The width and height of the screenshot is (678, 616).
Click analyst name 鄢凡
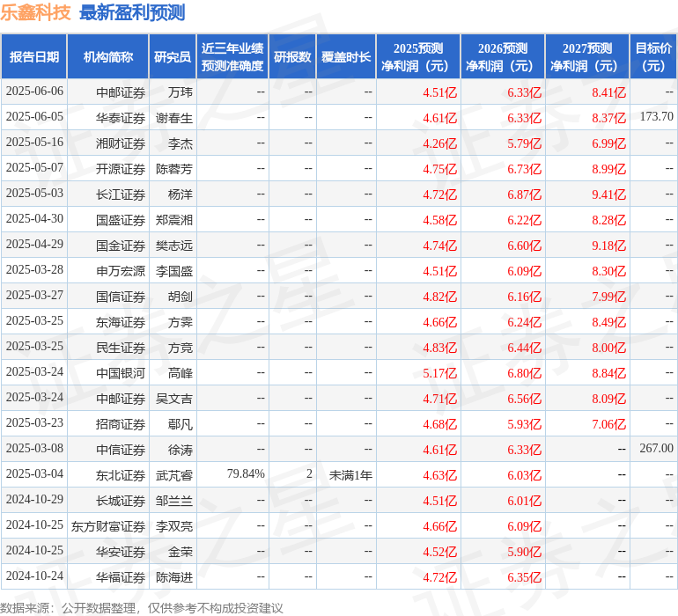click(181, 424)
